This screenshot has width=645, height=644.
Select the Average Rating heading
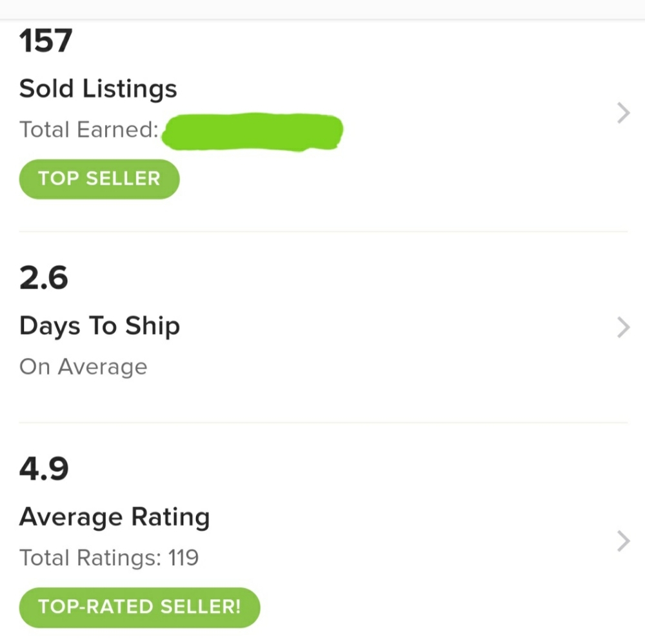tap(114, 517)
